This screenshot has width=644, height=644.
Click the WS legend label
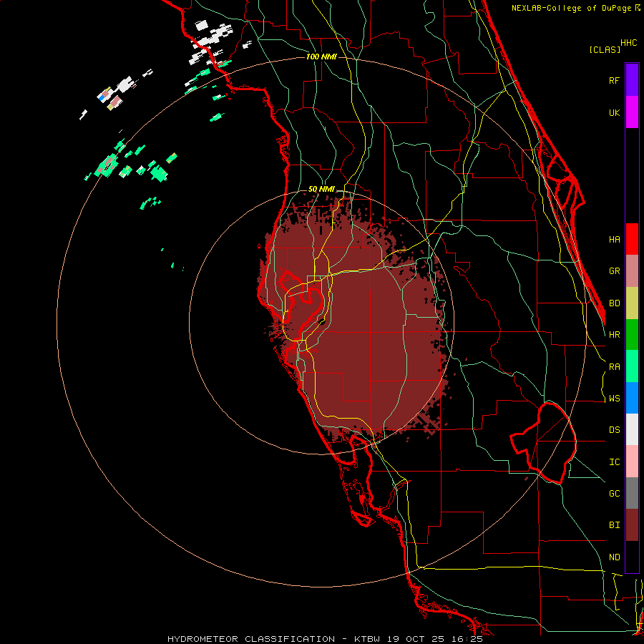[614, 399]
